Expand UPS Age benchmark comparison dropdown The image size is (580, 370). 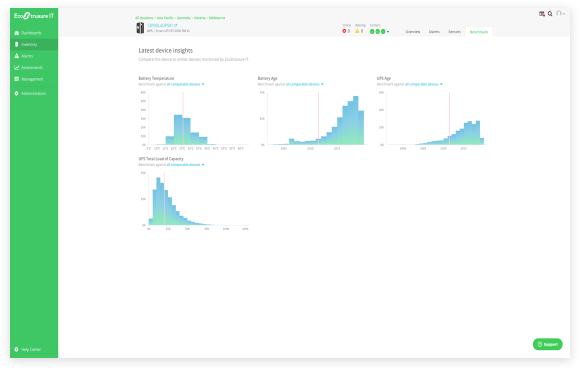tap(424, 84)
